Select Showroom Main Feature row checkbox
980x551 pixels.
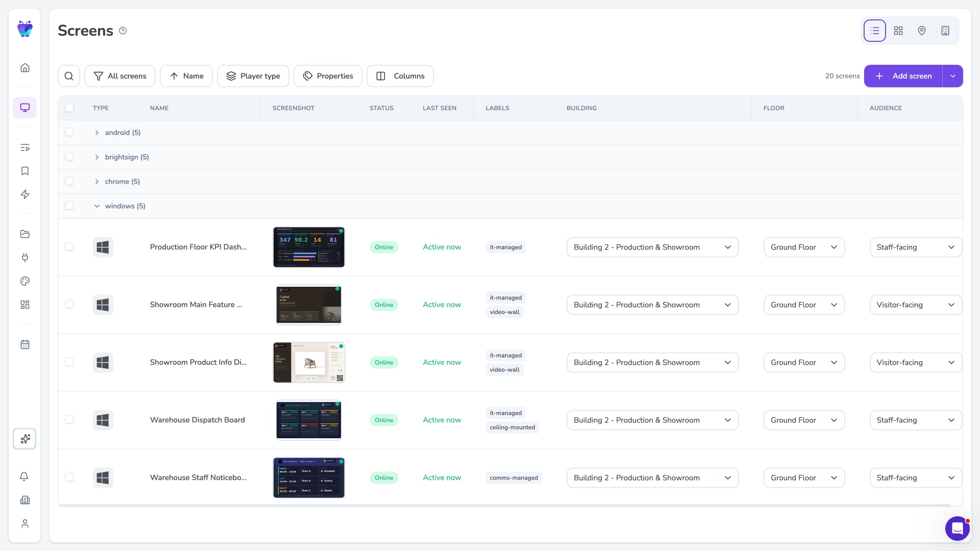click(x=69, y=304)
